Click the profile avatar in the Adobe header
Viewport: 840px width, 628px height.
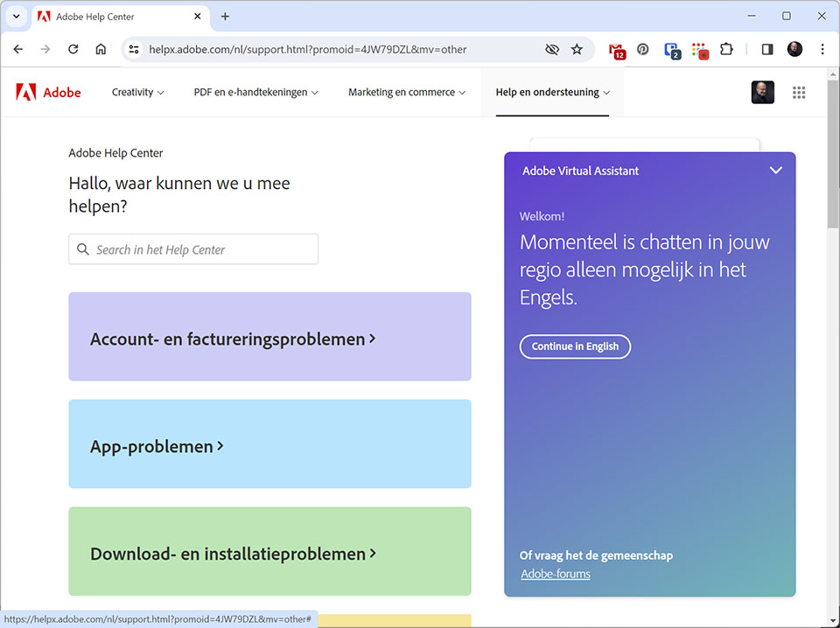(x=762, y=92)
